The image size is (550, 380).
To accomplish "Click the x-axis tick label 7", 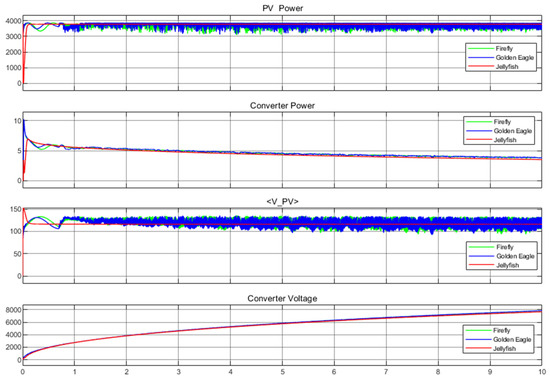I will pos(386,372).
